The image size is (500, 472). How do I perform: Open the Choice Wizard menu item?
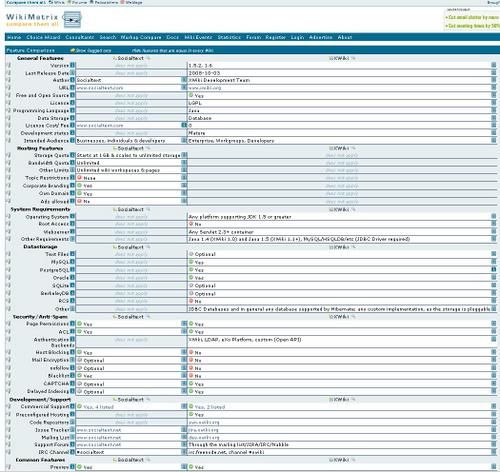click(x=43, y=37)
